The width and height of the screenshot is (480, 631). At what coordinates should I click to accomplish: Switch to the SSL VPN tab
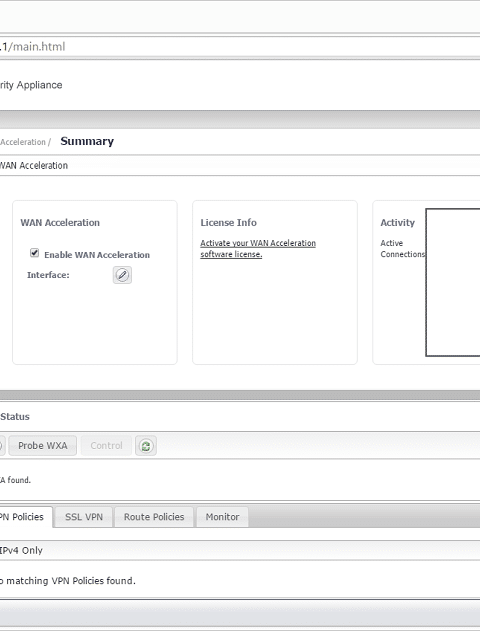pyautogui.click(x=84, y=517)
